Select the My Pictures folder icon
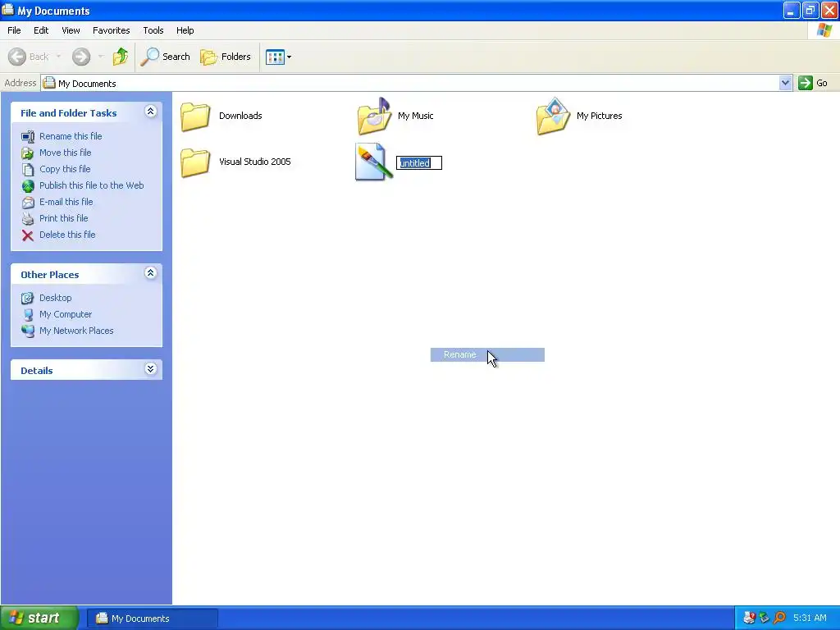 553,116
